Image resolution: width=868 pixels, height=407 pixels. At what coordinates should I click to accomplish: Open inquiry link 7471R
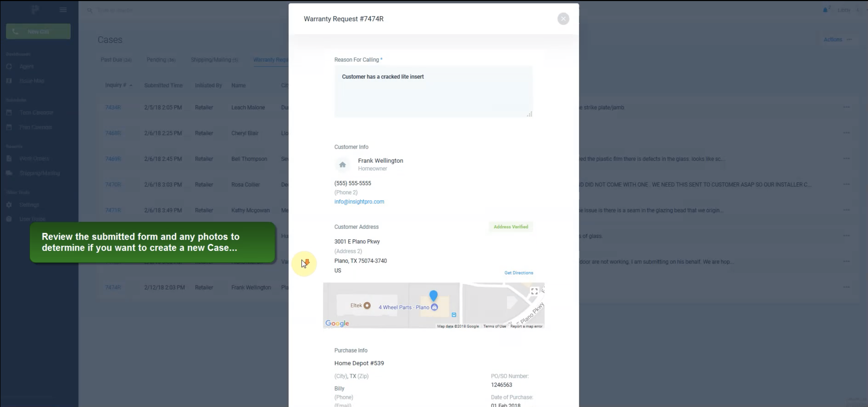pos(113,210)
